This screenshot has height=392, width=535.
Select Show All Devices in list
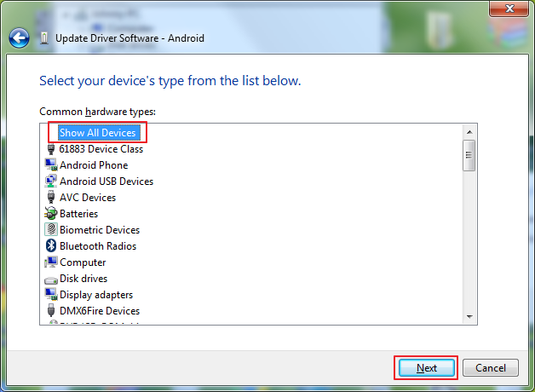pyautogui.click(x=97, y=133)
